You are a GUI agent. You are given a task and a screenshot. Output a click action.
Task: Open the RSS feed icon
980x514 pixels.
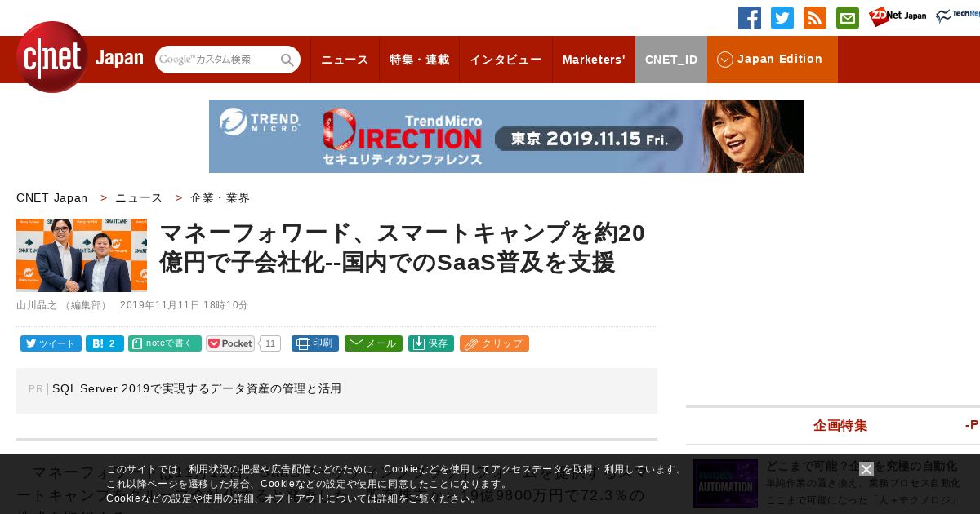pyautogui.click(x=815, y=18)
